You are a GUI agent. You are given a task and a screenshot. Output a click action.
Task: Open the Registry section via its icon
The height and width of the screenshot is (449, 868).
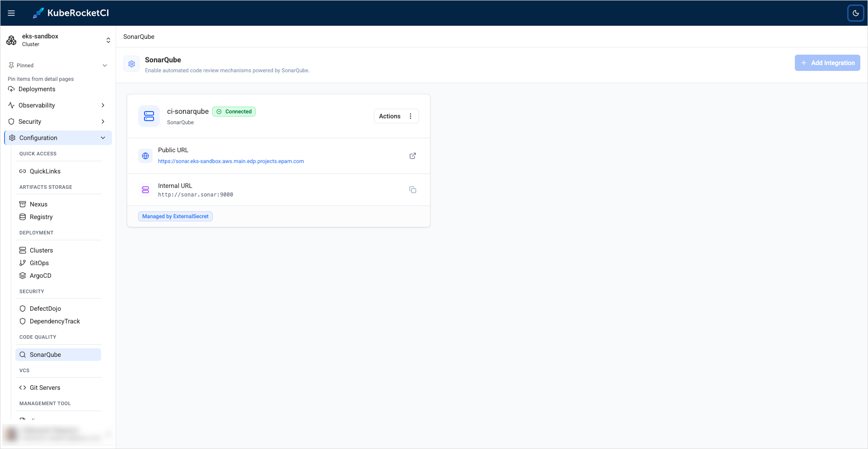tap(23, 217)
